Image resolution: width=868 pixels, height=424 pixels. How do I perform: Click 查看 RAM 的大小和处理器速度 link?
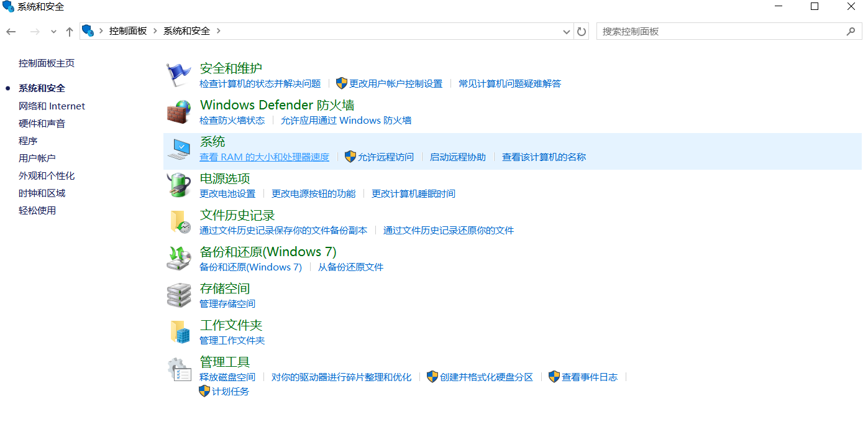click(264, 157)
